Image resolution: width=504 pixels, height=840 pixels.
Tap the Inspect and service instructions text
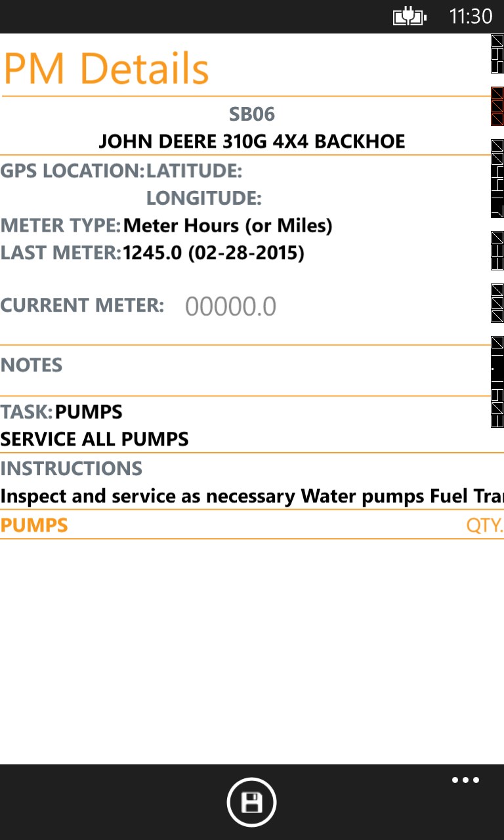pos(251,496)
